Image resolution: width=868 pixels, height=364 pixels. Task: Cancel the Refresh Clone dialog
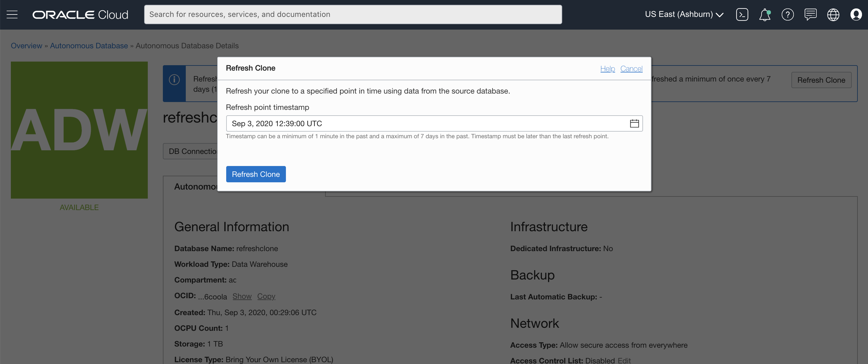[631, 69]
